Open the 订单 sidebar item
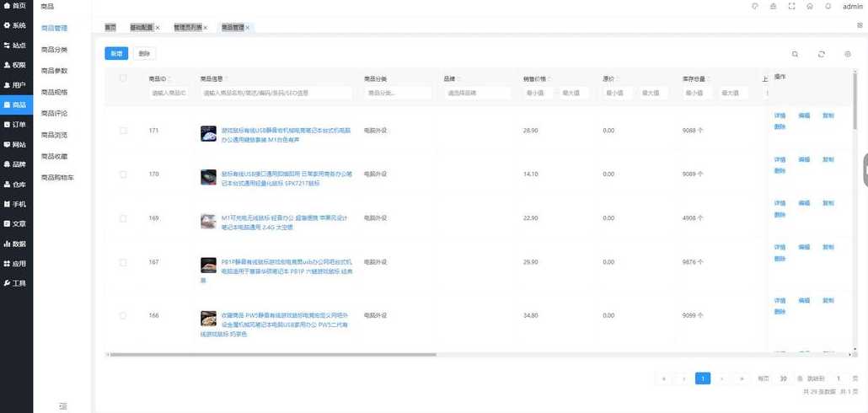This screenshot has height=413, width=868. (x=15, y=125)
